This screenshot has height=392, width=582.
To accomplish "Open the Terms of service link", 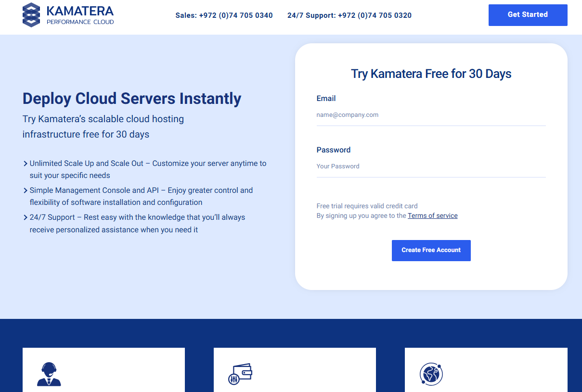I will click(432, 215).
